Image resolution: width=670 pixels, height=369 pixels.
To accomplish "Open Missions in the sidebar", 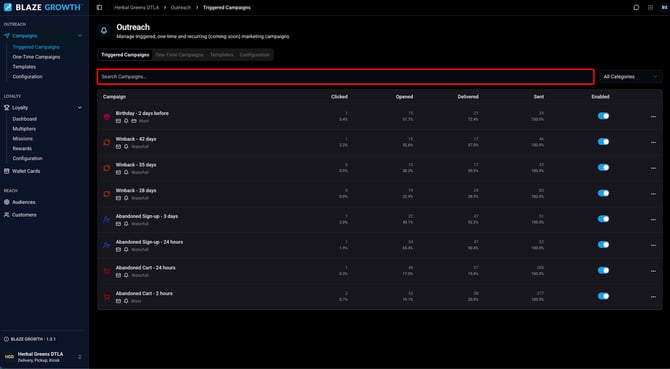I will [x=23, y=138].
